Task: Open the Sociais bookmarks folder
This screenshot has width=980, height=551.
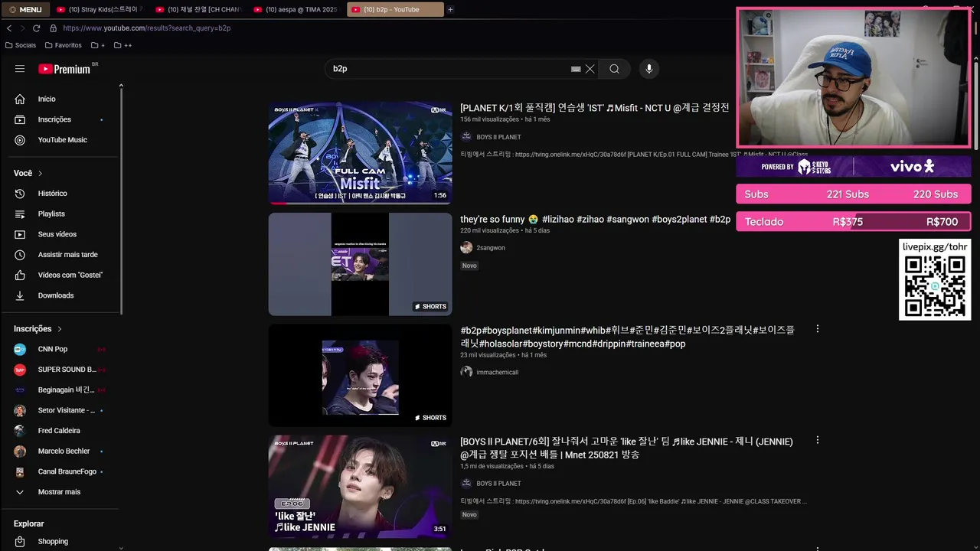Action: coord(21,45)
